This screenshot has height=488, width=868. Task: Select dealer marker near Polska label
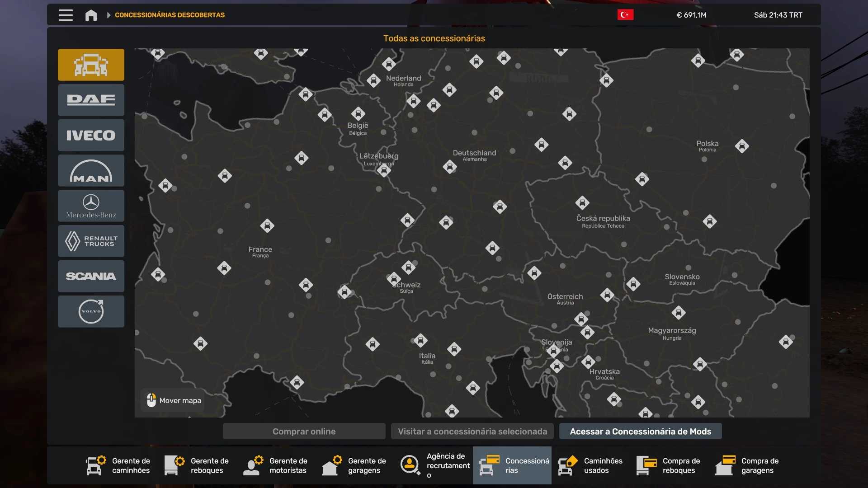742,146
